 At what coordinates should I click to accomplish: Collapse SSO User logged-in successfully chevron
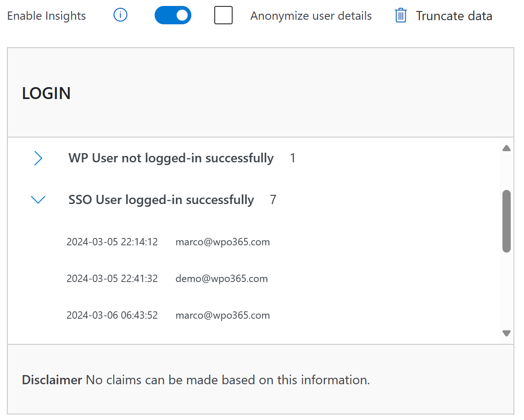38,199
